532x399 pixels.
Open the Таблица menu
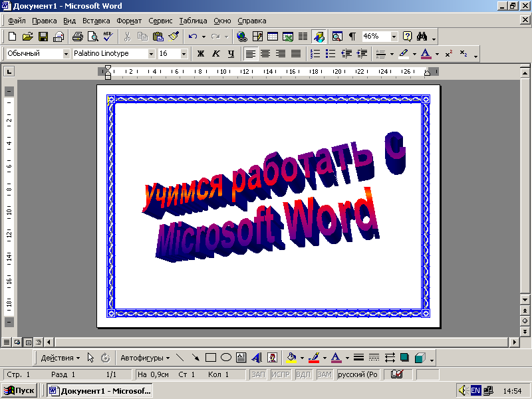pos(193,21)
